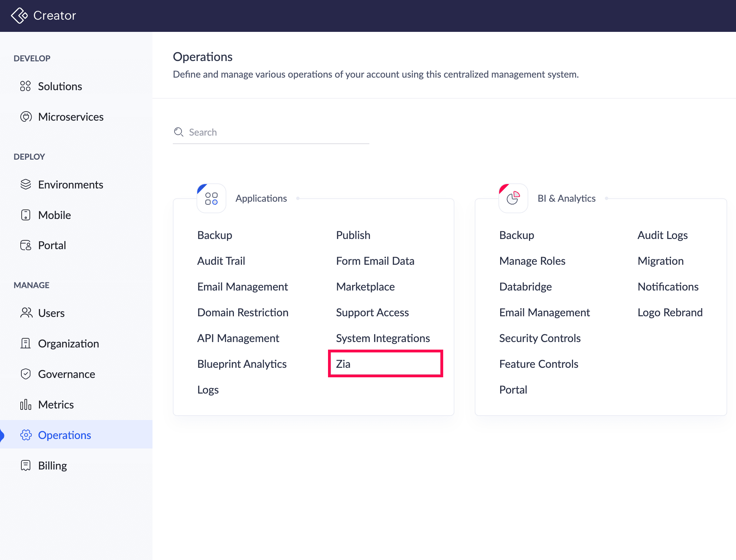Click the Mobile device icon

click(26, 215)
